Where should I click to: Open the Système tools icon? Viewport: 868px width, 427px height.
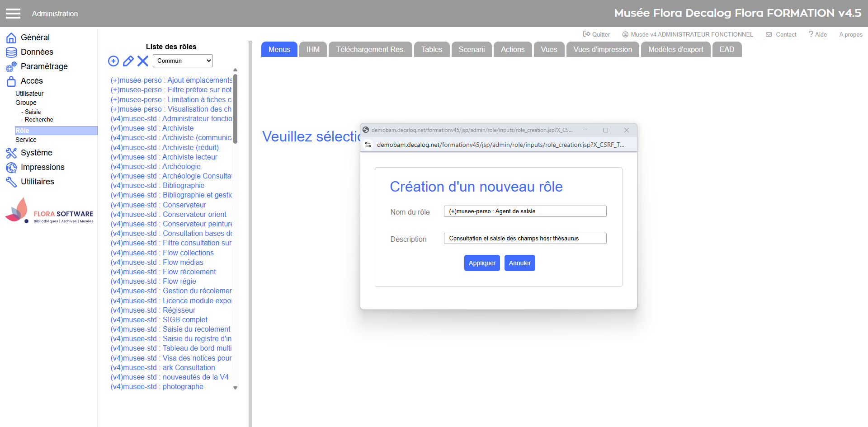[x=11, y=153]
